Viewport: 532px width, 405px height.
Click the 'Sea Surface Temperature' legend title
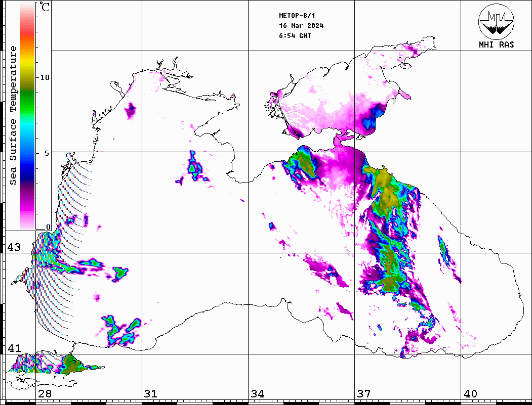(x=13, y=116)
